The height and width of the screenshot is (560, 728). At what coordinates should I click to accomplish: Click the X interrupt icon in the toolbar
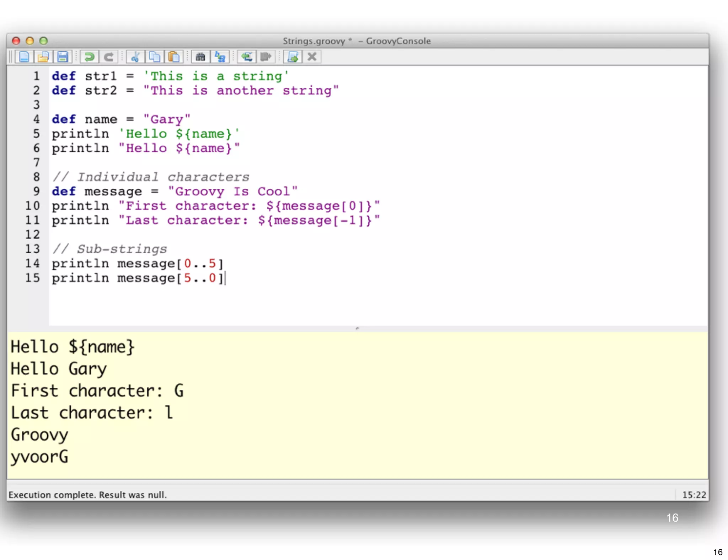click(x=312, y=57)
